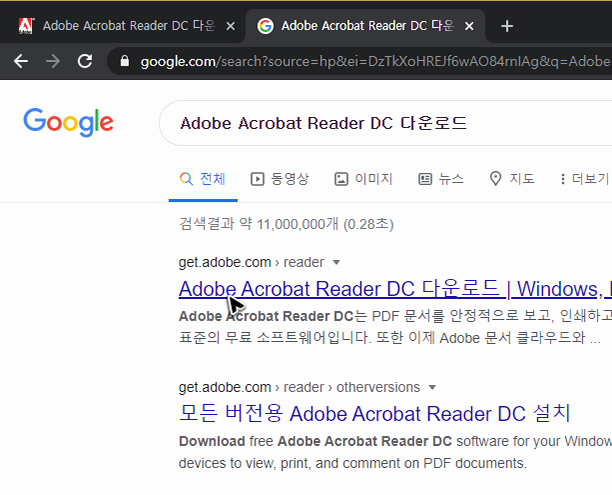The height and width of the screenshot is (495, 612).
Task: Open Adobe Acrobat Reader DC 다운로드 result link
Action: 395,289
